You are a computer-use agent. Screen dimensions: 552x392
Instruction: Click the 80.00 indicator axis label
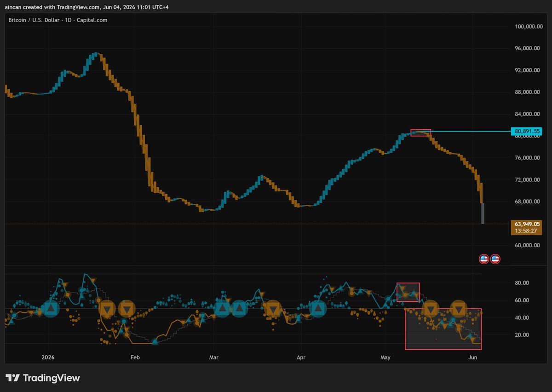pyautogui.click(x=522, y=283)
